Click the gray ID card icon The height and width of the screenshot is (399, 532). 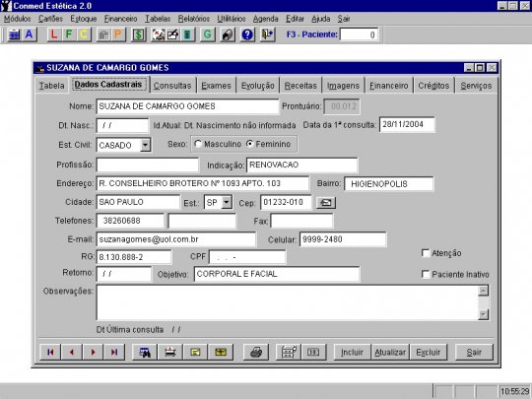click(313, 352)
